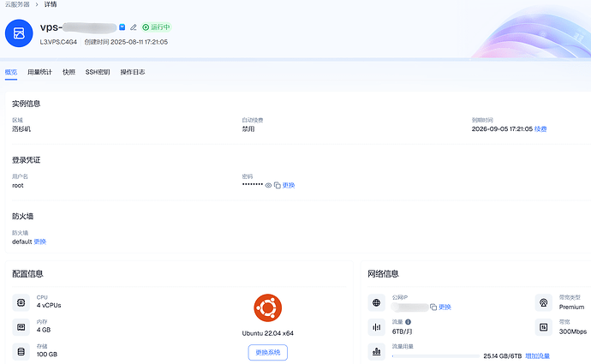Click the 4 GB memory value
Screen dimensions: 591x364
(x=44, y=330)
